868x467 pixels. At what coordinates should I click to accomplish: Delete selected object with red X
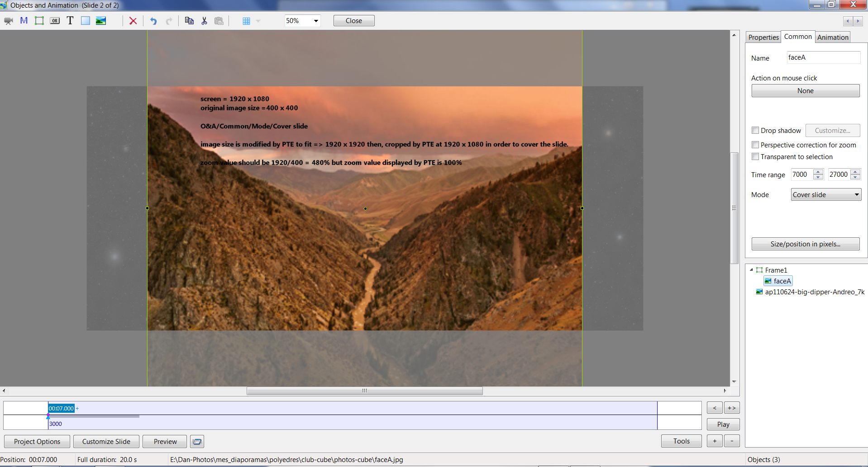point(133,21)
